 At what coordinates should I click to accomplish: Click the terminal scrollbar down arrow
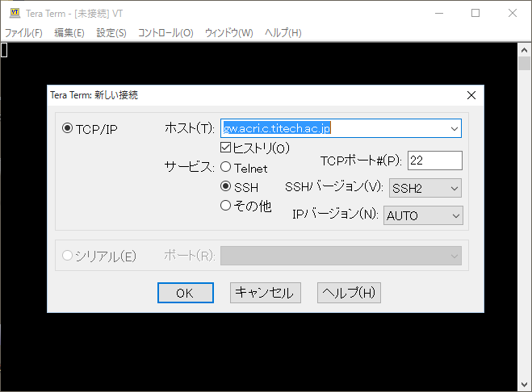[x=524, y=385]
